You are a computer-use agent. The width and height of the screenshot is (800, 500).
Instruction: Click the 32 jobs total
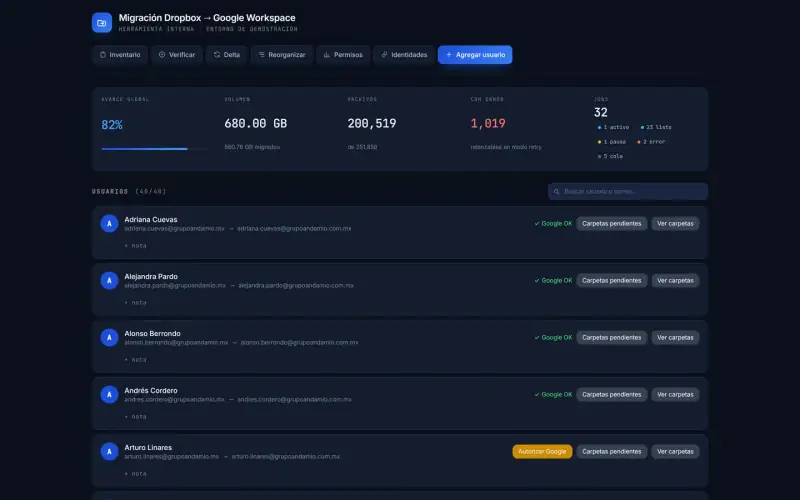[x=601, y=112]
